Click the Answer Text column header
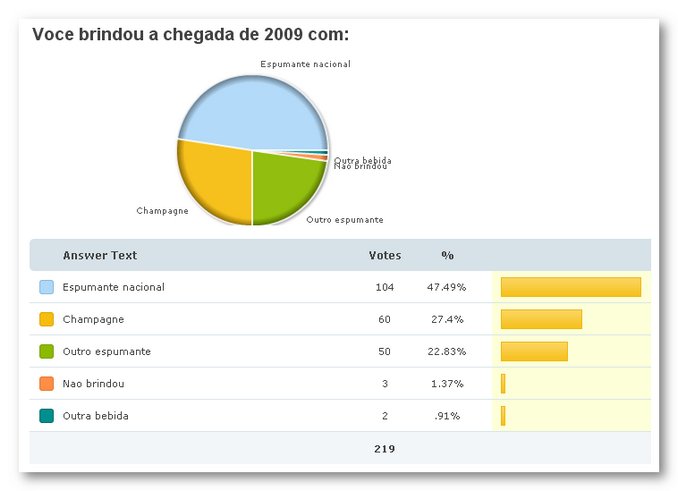Screen dimensions: 678x491 (100, 255)
